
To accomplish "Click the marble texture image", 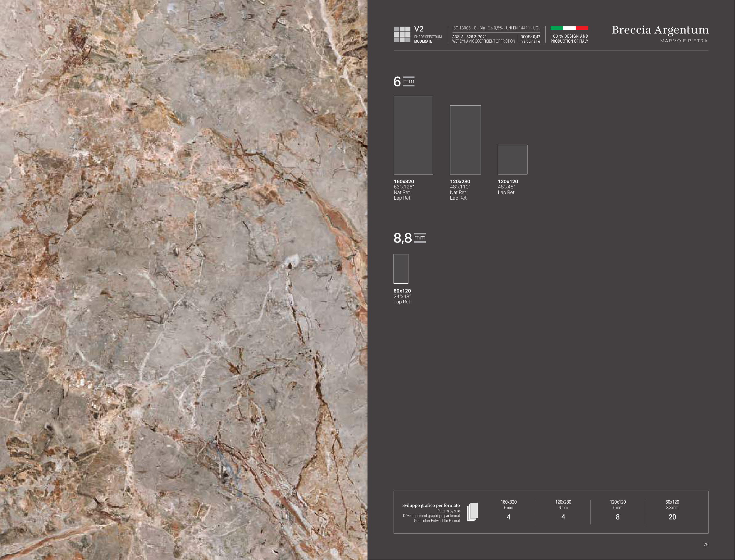I will [183, 280].
